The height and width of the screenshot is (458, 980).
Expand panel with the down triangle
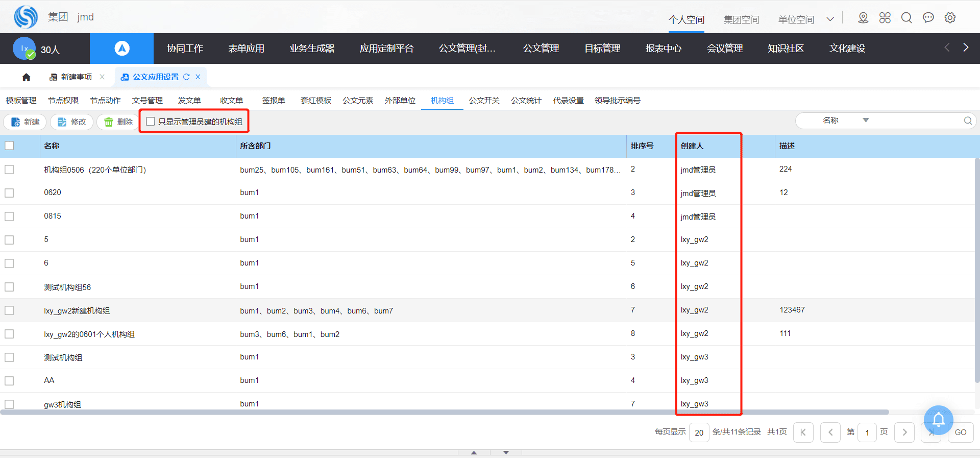[506, 452]
